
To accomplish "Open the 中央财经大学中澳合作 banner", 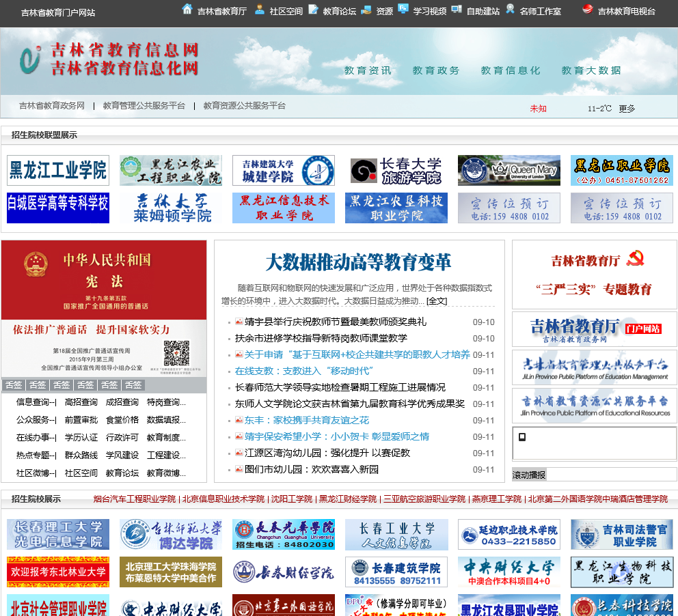I will point(509,572).
